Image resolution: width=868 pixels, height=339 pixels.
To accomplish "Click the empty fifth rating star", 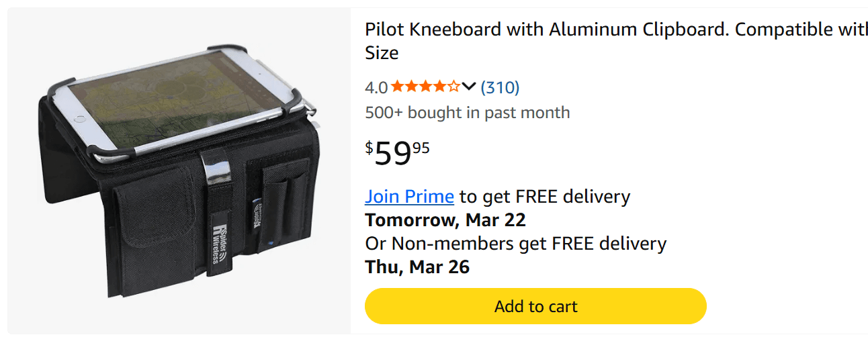I will (x=454, y=87).
